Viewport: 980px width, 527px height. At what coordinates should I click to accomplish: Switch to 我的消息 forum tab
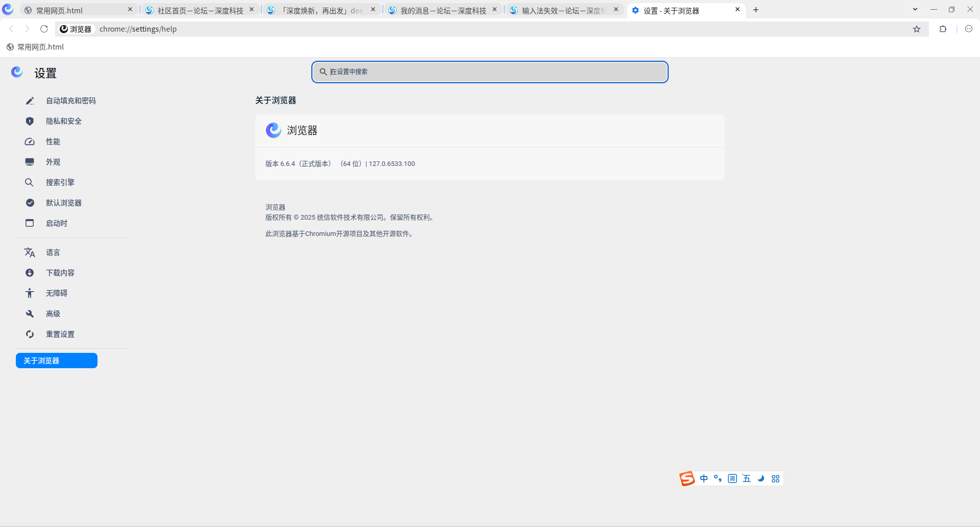443,10
